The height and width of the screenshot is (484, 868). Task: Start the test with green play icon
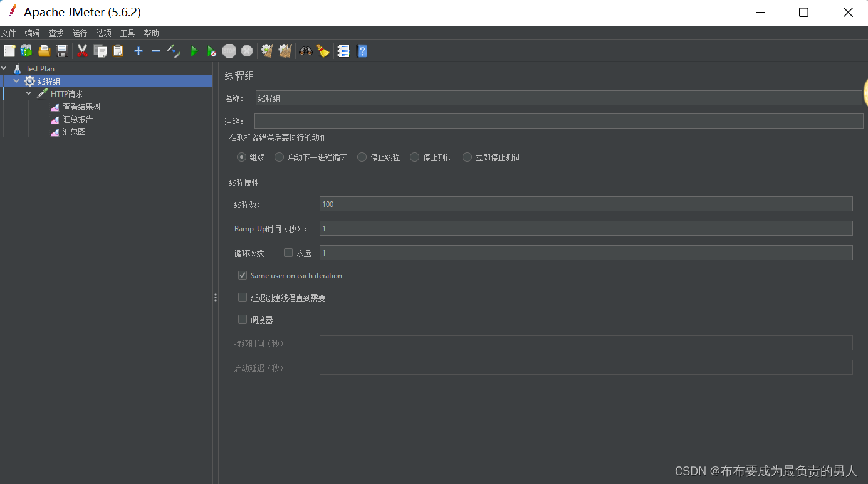194,51
